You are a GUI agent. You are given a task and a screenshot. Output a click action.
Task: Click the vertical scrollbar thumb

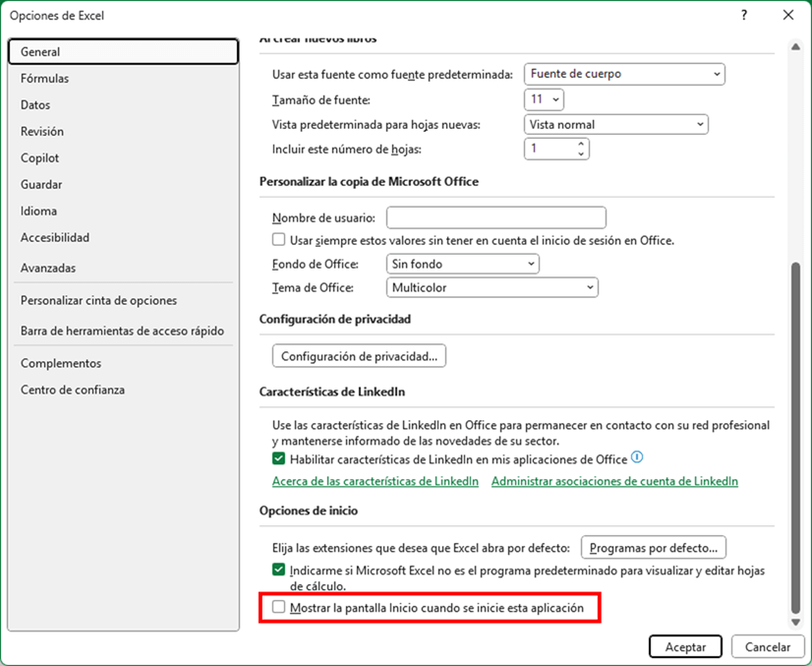click(x=795, y=438)
